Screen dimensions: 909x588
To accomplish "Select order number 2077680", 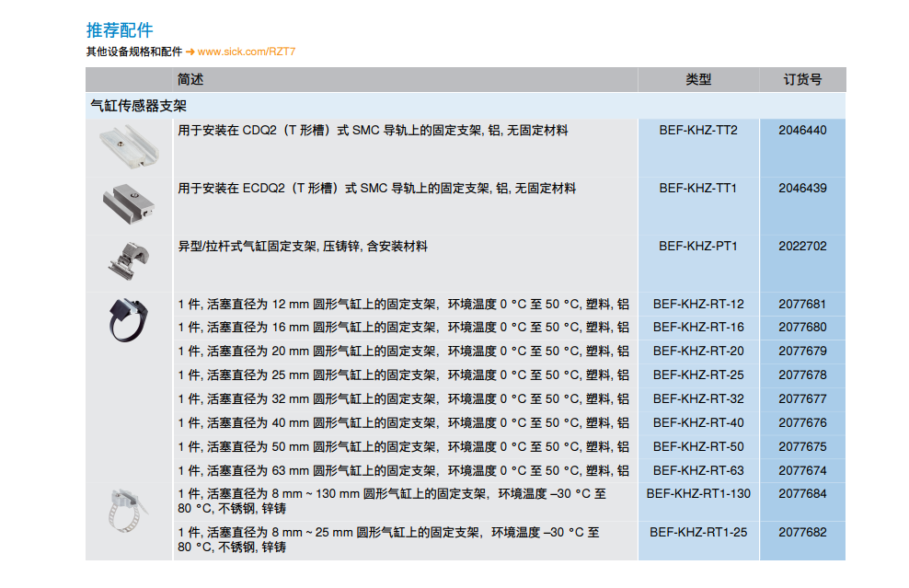I will click(803, 327).
